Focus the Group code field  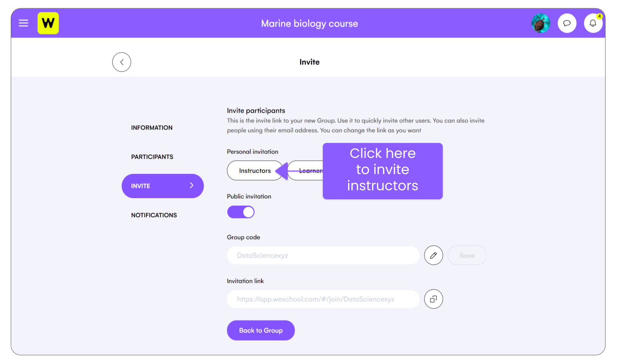pos(323,255)
